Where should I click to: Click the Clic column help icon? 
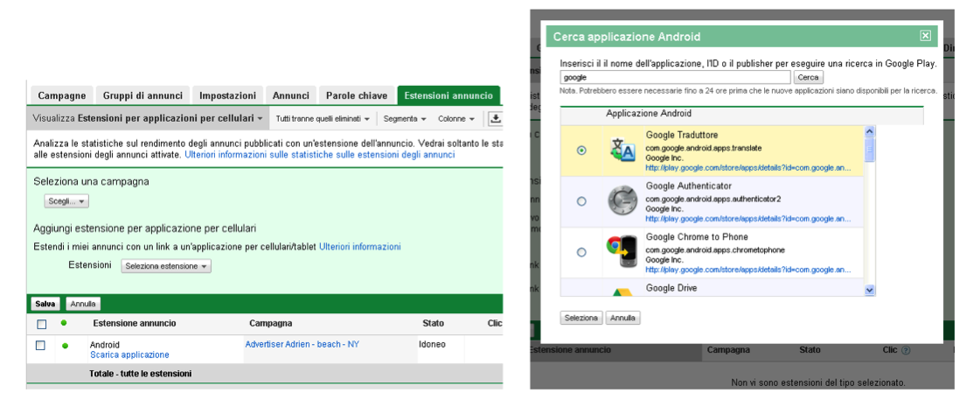coord(906,351)
